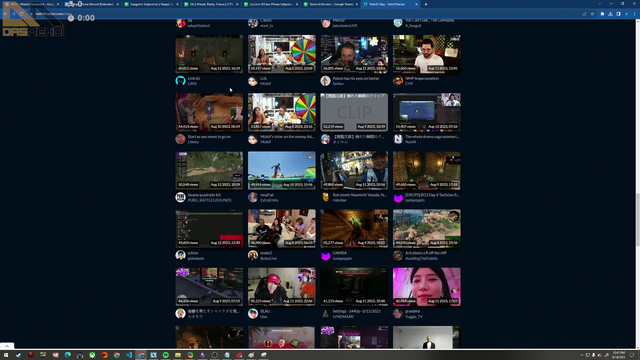Click the browser address bar

tap(302, 14)
